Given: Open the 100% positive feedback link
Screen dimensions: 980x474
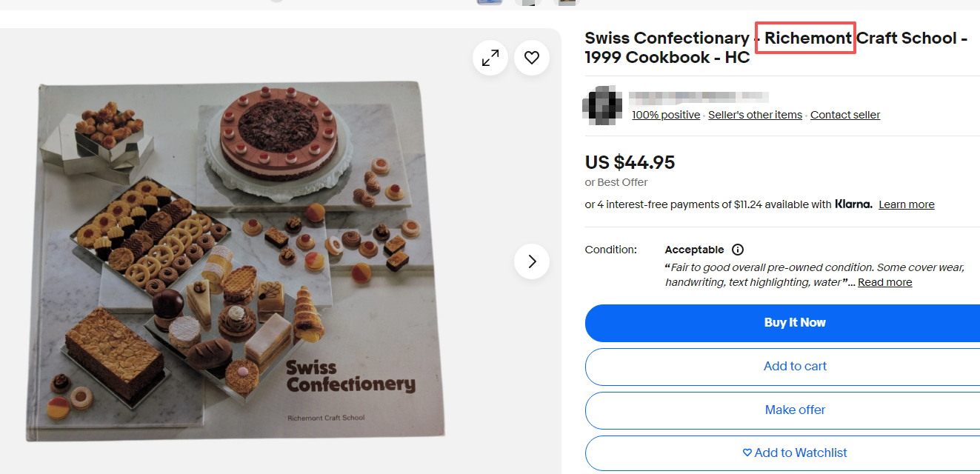Looking at the screenshot, I should click(x=665, y=115).
